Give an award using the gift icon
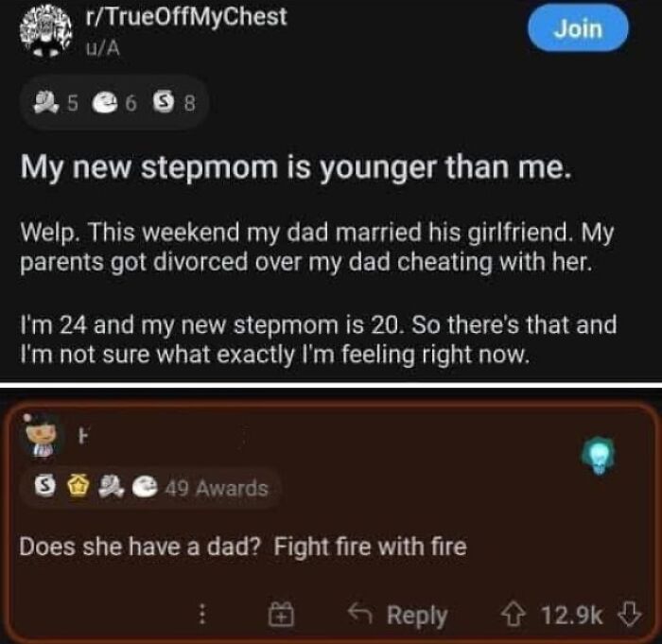 (x=281, y=614)
